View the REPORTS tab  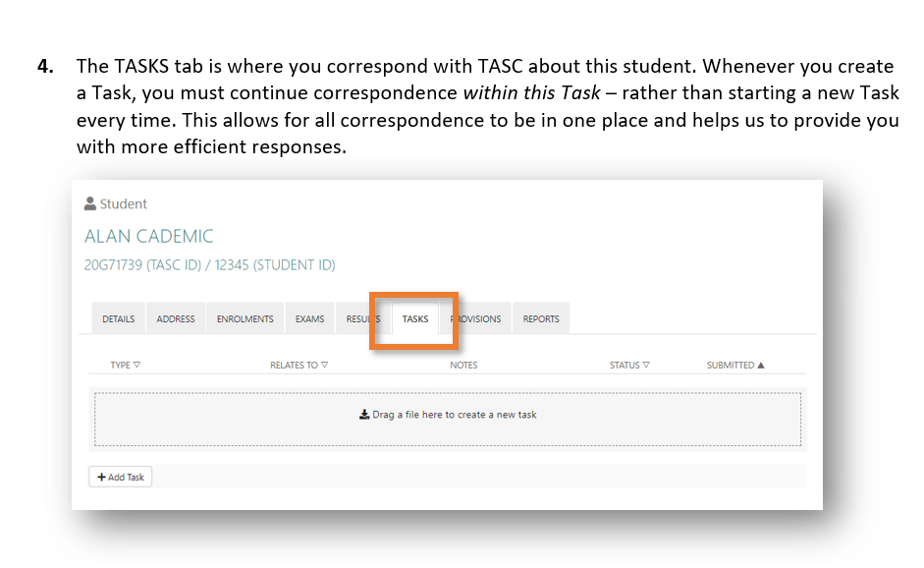click(x=541, y=319)
